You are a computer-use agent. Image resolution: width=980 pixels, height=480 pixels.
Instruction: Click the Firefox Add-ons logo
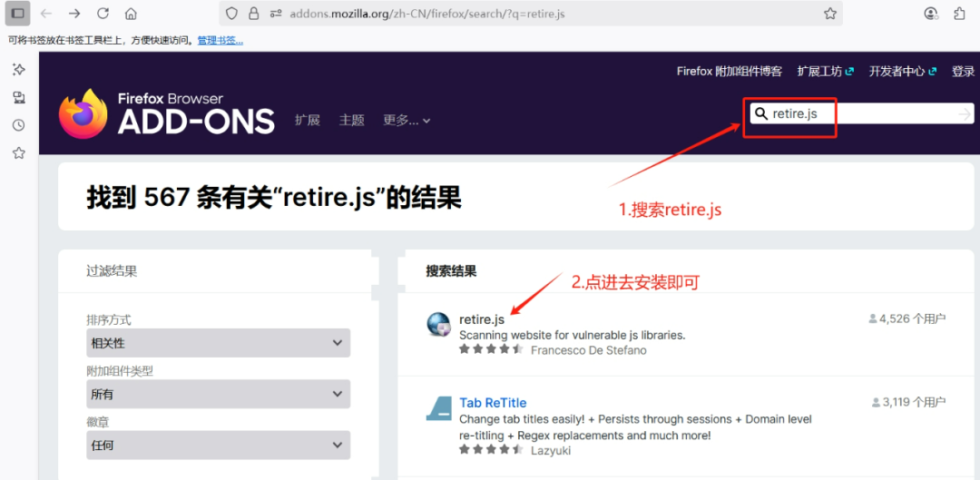[x=166, y=113]
